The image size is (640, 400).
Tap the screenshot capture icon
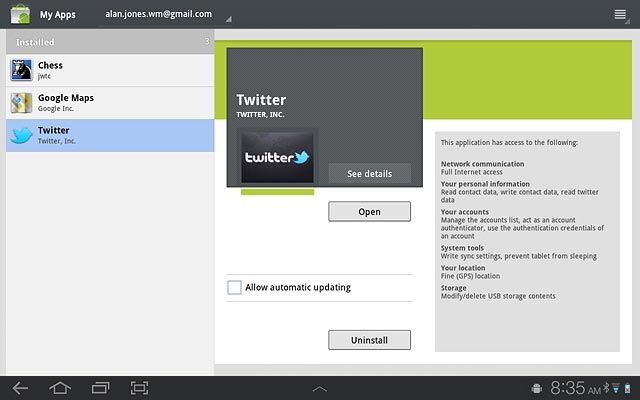tap(140, 387)
